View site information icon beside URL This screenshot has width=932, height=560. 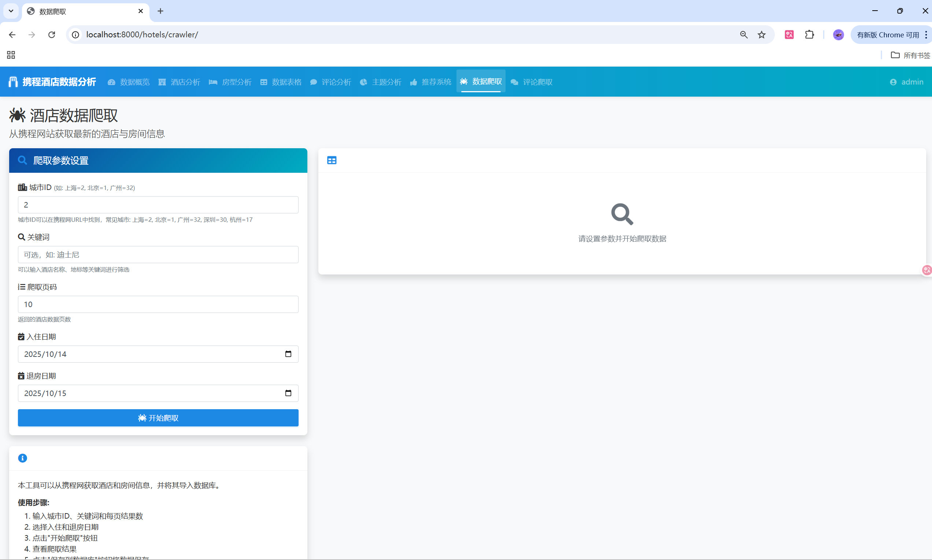pos(75,35)
